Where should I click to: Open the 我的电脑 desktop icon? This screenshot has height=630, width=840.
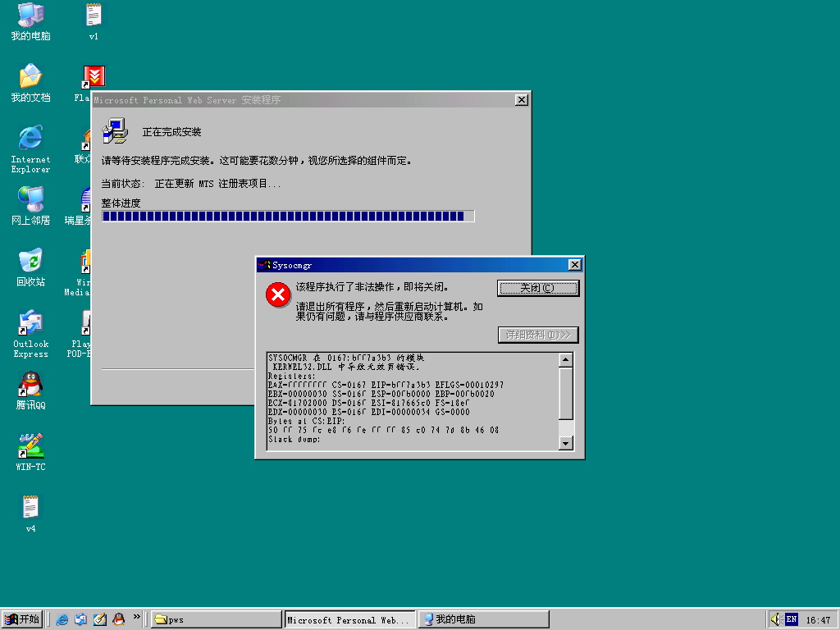(30, 22)
